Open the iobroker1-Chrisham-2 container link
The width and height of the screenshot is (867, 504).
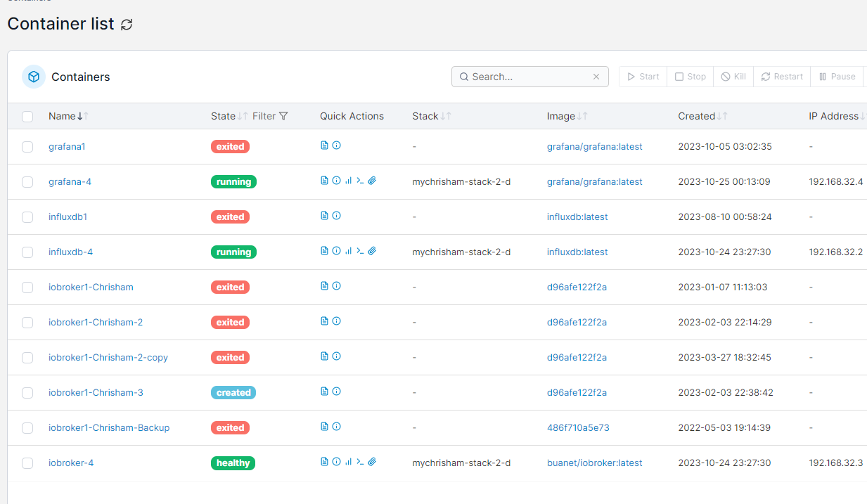[96, 323]
